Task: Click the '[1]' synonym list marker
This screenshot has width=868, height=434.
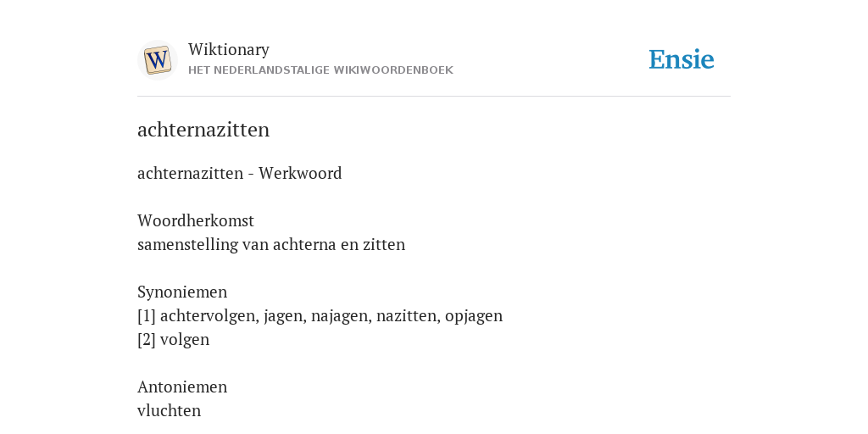Action: tap(147, 316)
